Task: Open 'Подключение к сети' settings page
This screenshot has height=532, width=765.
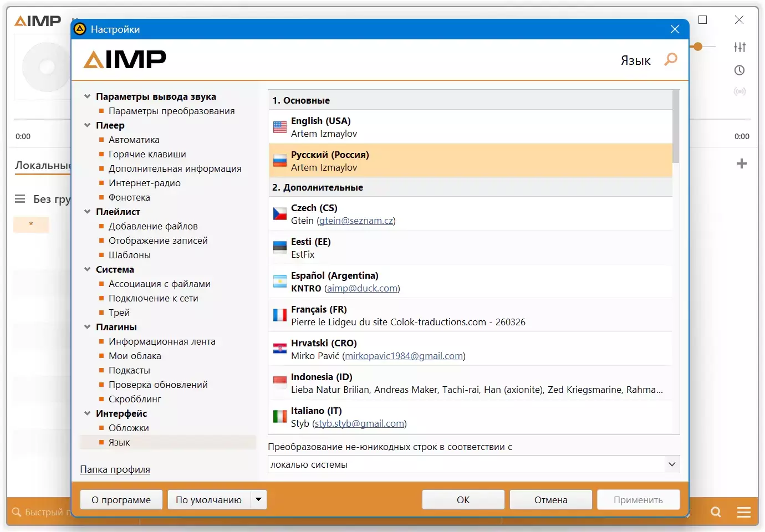Action: [154, 298]
